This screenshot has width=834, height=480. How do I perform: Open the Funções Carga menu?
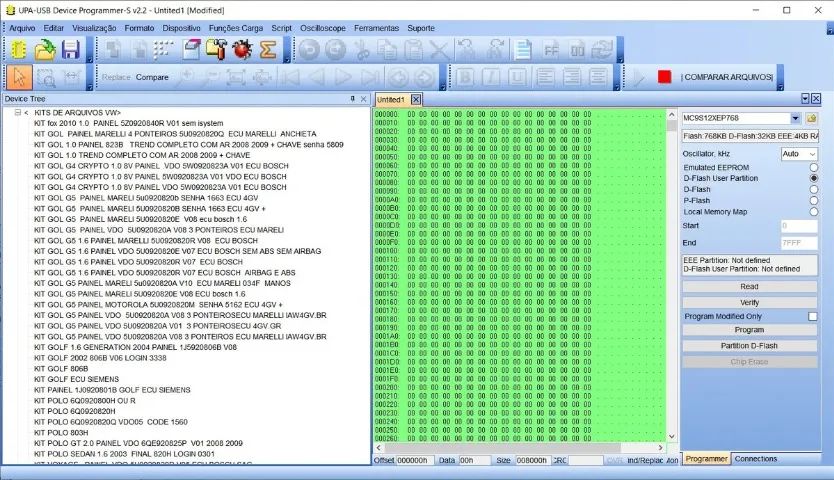236,28
